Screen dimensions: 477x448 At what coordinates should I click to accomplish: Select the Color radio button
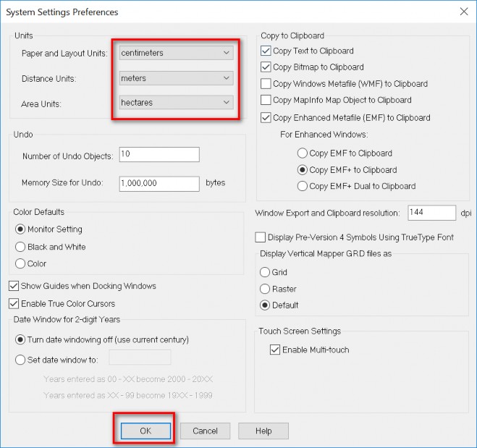(x=21, y=263)
